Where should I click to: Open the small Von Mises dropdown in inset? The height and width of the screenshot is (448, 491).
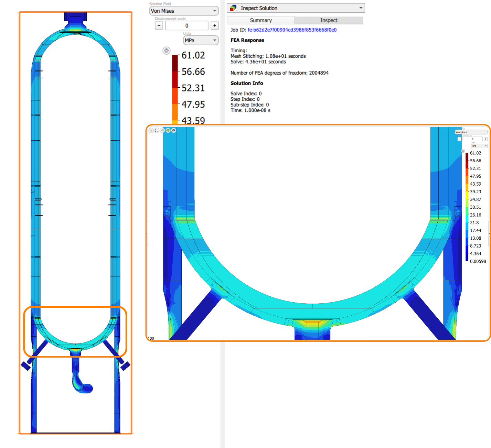pyautogui.click(x=471, y=132)
